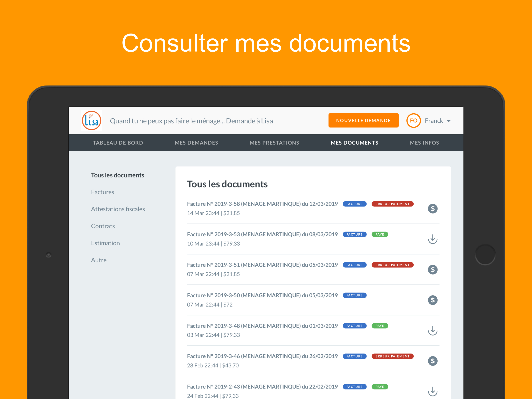Screen dimensions: 532x399
Task: Click the text "28 Feb 22:44 | $43,70"
Action: [213, 365]
